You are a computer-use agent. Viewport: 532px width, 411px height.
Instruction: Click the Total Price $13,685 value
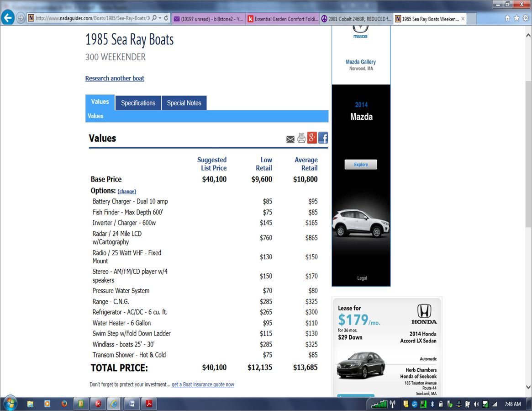coord(305,368)
